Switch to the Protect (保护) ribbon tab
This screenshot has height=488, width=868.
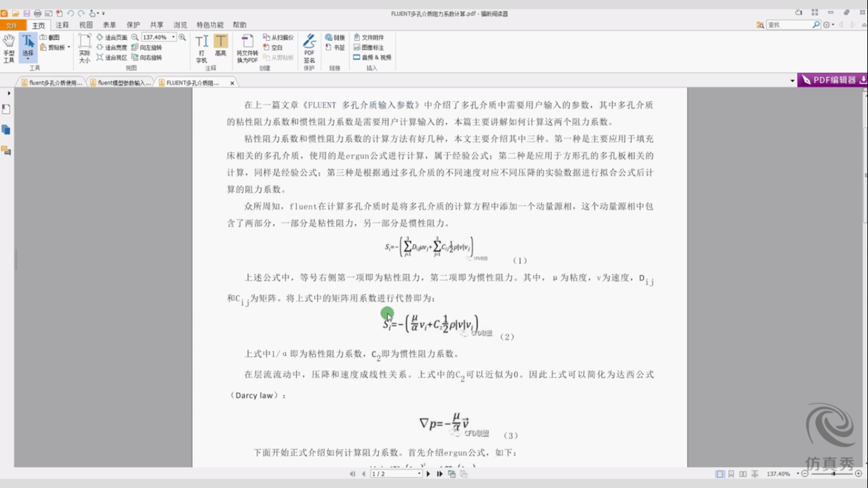tap(133, 25)
